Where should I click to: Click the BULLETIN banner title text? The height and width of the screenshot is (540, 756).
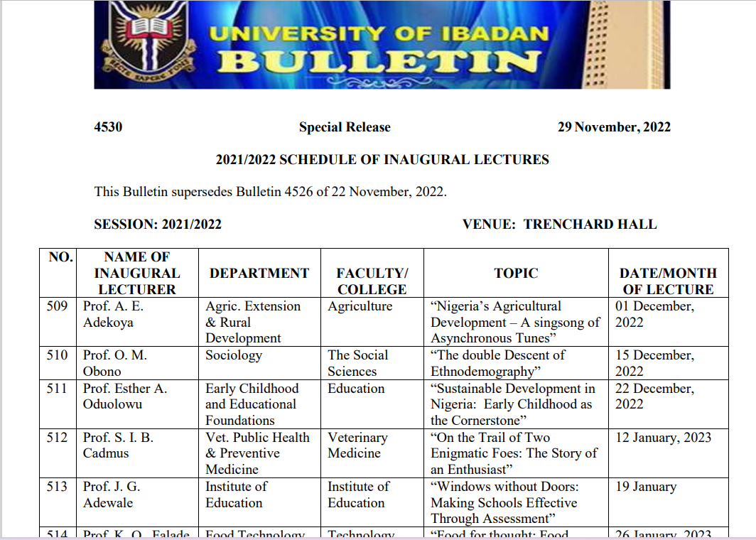pos(377,63)
